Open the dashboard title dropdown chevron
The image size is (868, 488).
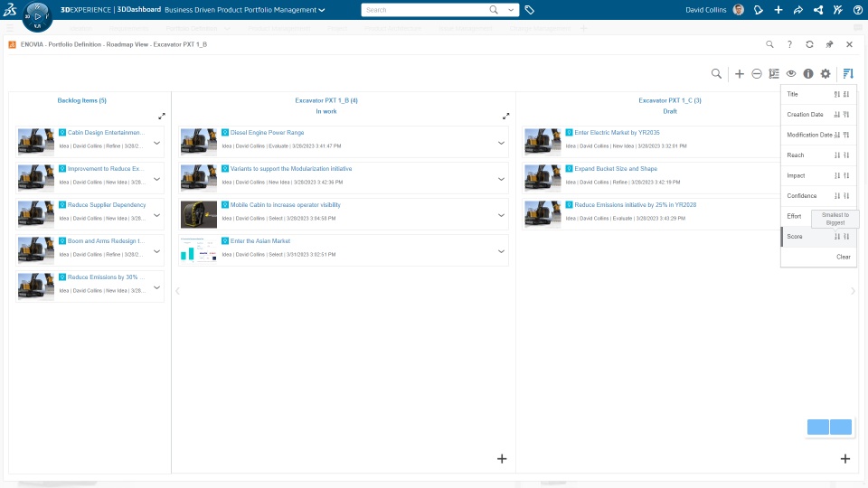coord(322,10)
